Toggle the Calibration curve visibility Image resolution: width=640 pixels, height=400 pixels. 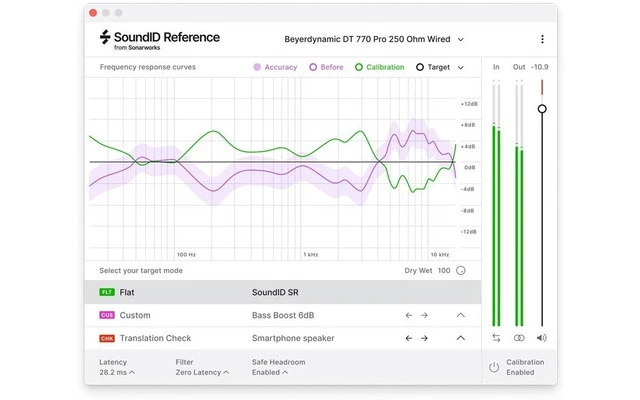pyautogui.click(x=378, y=67)
